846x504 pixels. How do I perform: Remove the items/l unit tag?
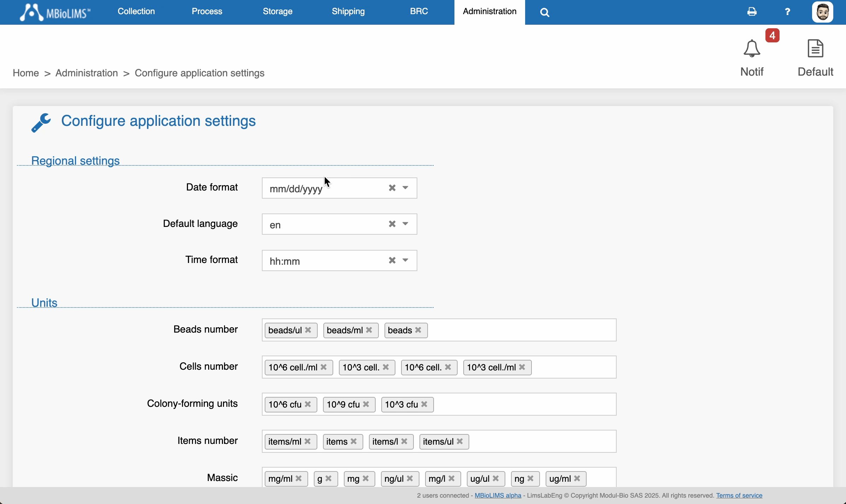point(404,441)
